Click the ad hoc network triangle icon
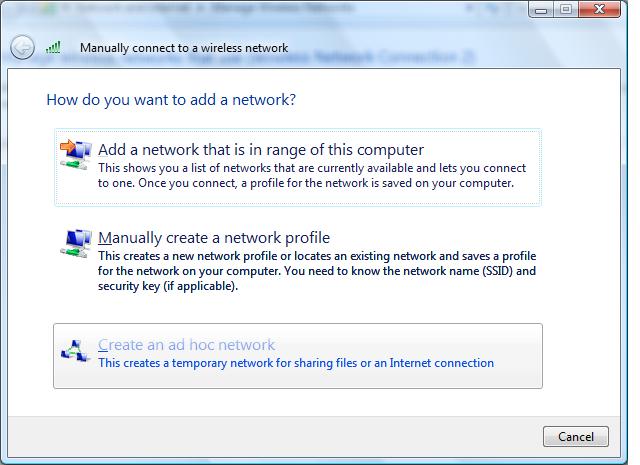The width and height of the screenshot is (640, 465). click(75, 351)
